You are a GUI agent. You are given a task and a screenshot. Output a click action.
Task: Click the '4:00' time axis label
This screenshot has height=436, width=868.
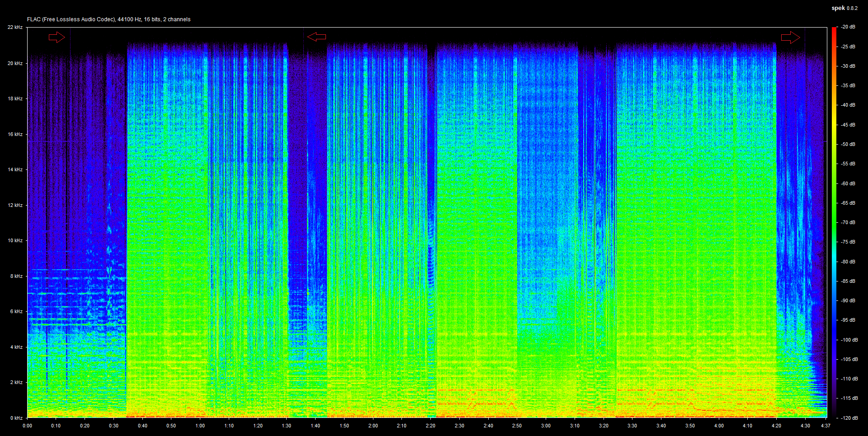pyautogui.click(x=719, y=426)
